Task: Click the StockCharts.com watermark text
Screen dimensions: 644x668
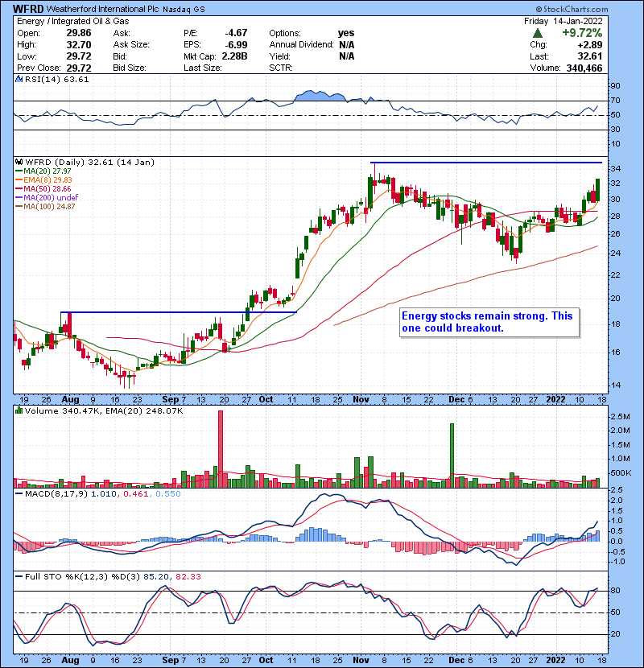Action: pyautogui.click(x=572, y=9)
